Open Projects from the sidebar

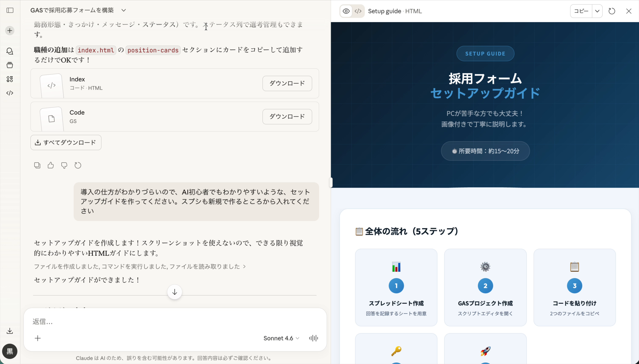[x=10, y=65]
